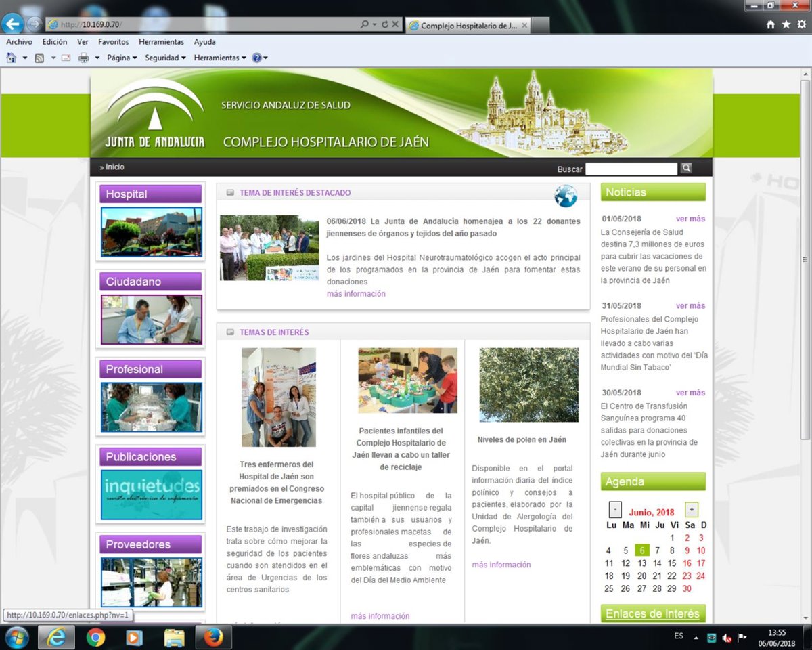
Task: Click the printer icon in the toolbar
Action: (84, 58)
